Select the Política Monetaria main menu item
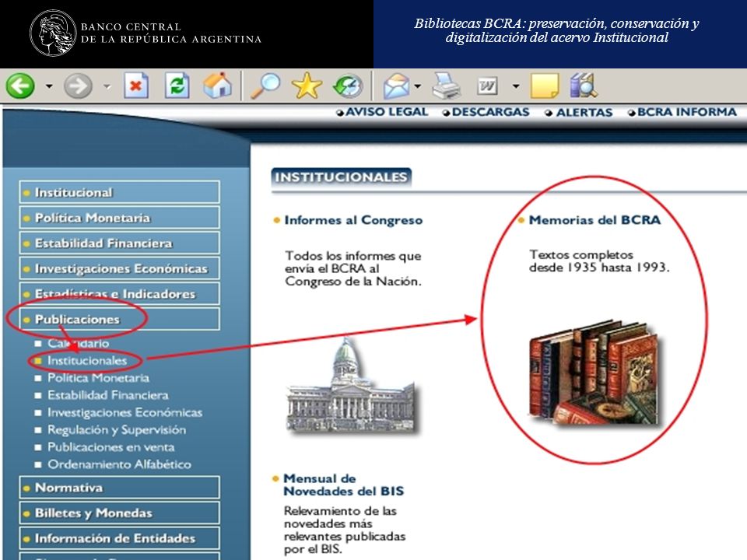Viewport: 747px width, 560px height. click(120, 218)
